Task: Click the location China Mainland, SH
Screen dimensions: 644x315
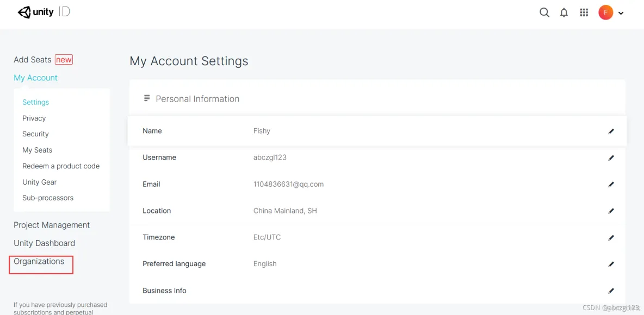Action: (285, 211)
